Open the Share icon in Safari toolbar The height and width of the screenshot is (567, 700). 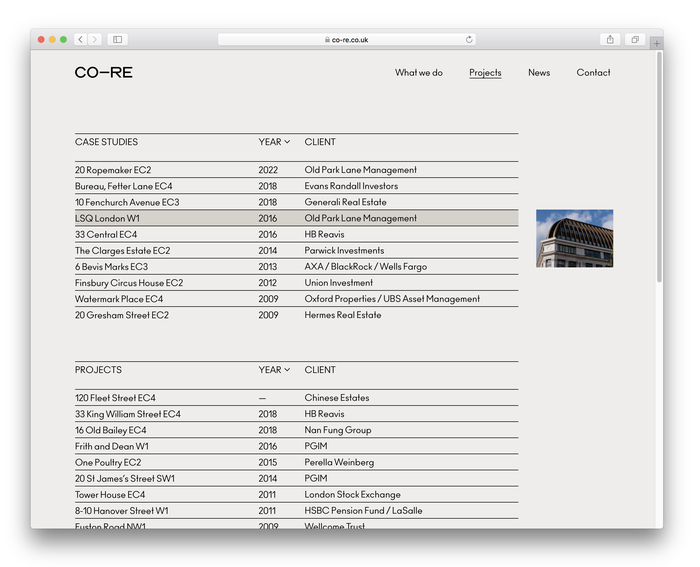click(x=610, y=40)
